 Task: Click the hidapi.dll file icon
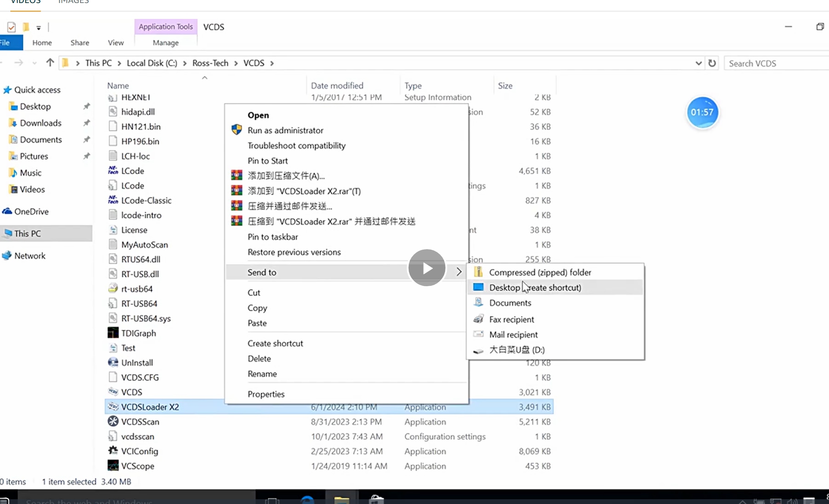pyautogui.click(x=113, y=111)
